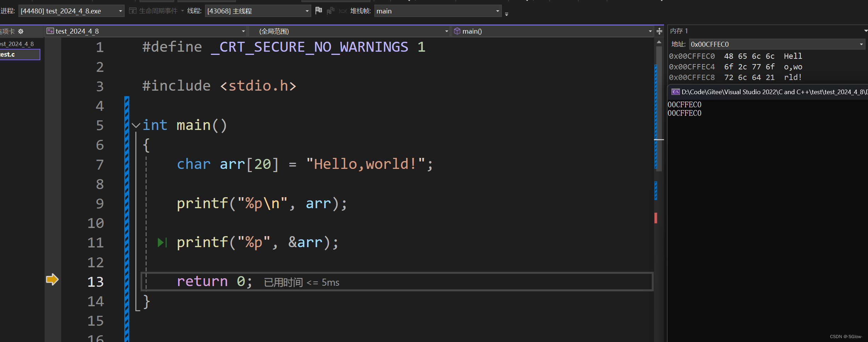Click memory row address 0x00CFFEC4
Screen dimensions: 868x342
pyautogui.click(x=692, y=67)
